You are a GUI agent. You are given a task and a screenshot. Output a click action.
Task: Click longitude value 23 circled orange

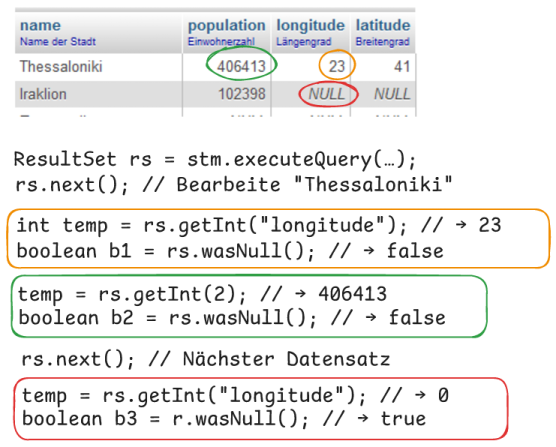(337, 66)
